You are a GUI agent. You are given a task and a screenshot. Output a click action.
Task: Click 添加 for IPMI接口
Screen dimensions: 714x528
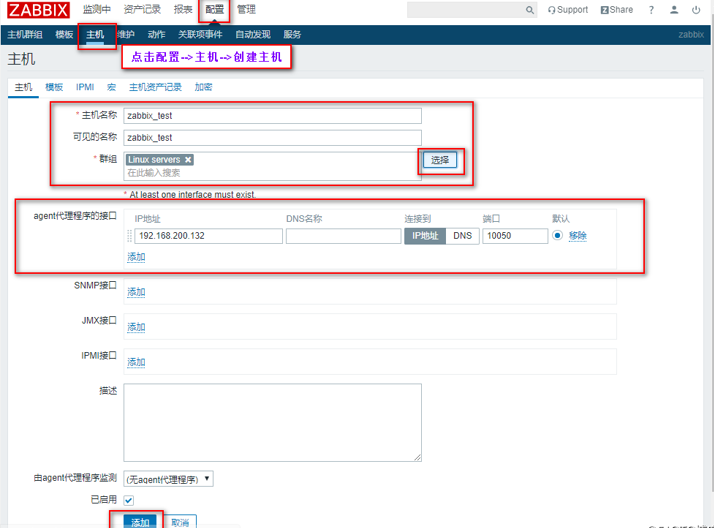(136, 362)
